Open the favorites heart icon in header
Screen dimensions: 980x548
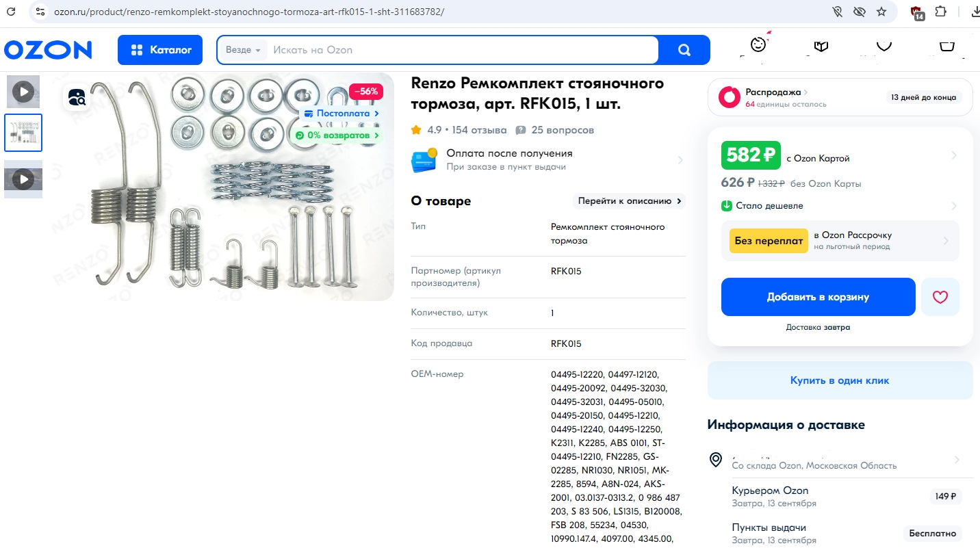[x=884, y=46]
